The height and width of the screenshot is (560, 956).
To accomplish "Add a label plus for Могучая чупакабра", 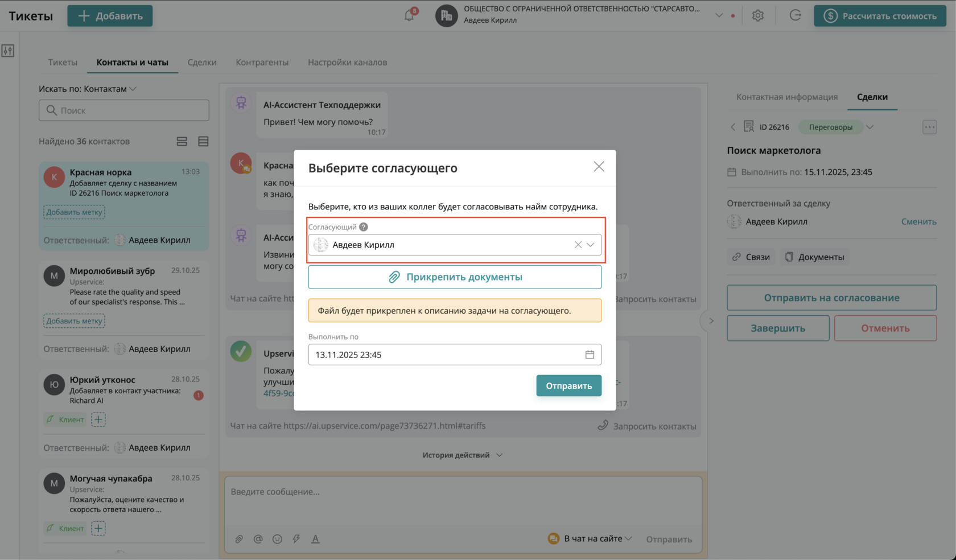I will pyautogui.click(x=98, y=528).
